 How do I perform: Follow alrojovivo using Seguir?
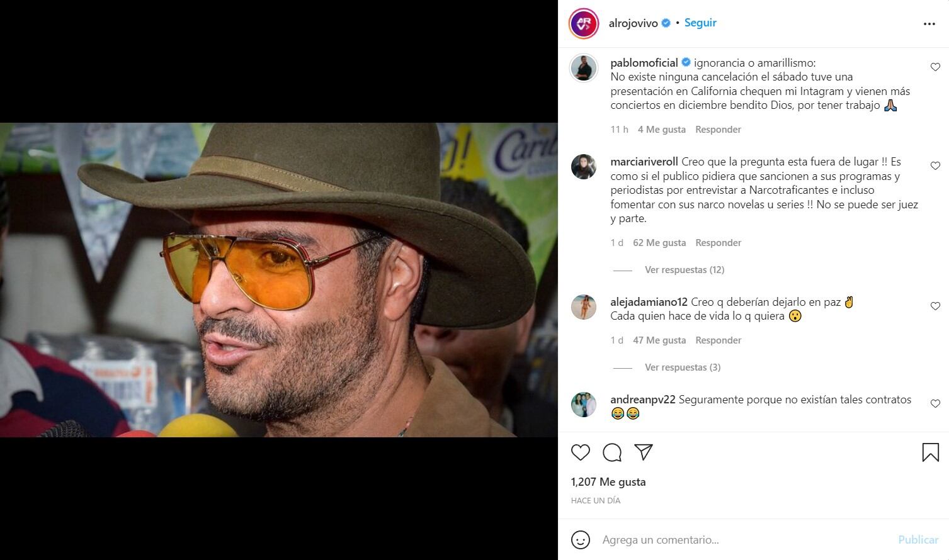(x=700, y=23)
